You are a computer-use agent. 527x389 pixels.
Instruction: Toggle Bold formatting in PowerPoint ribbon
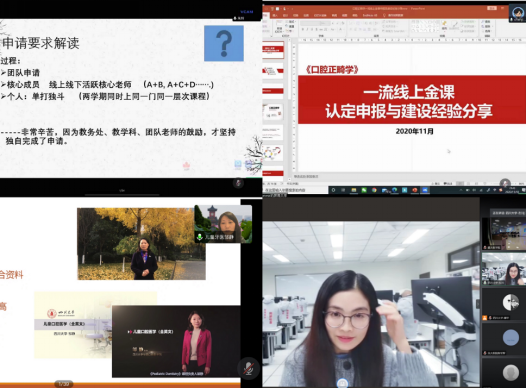point(302,29)
